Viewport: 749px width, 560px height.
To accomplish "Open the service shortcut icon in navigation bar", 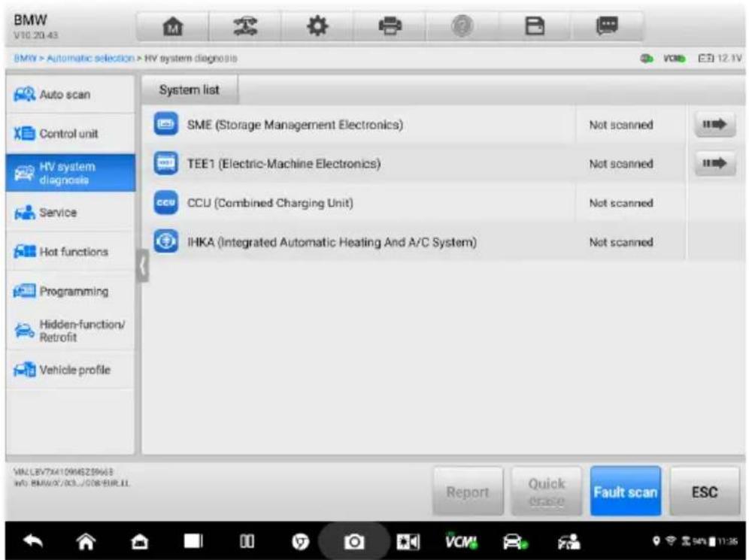I will click(569, 541).
